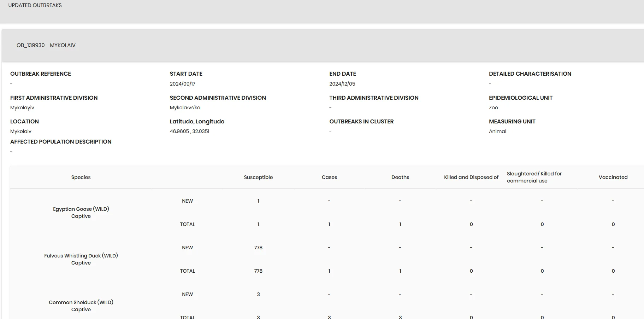Click Slaughtered/ Killed for commercial use header
The image size is (644, 319).
point(534,177)
